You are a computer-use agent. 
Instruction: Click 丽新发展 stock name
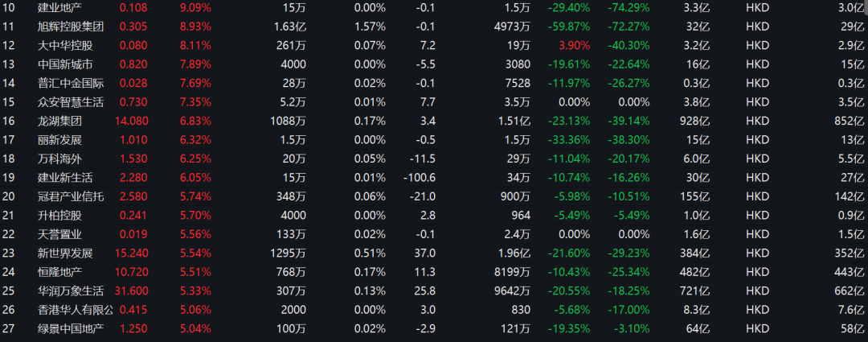pos(59,139)
